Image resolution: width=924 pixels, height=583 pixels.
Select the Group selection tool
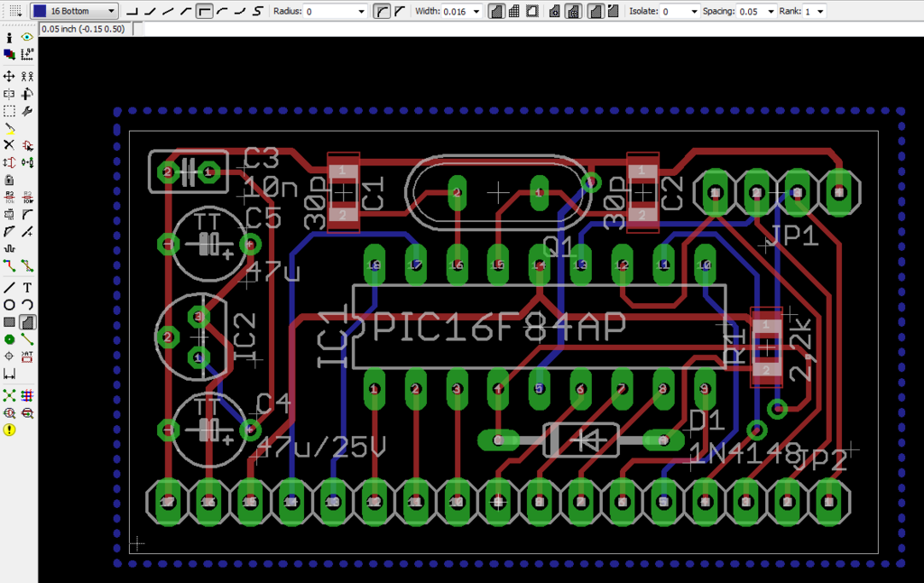point(9,111)
